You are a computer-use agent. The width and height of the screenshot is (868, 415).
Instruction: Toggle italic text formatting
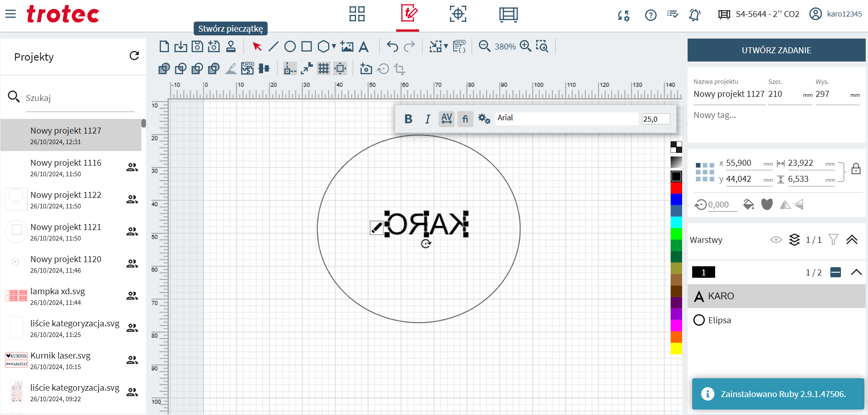427,119
